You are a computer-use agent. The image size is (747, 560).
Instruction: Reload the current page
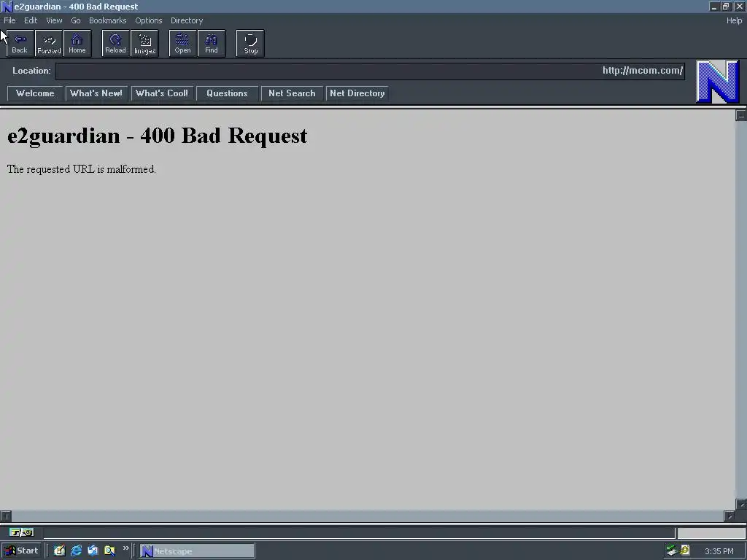[116, 44]
